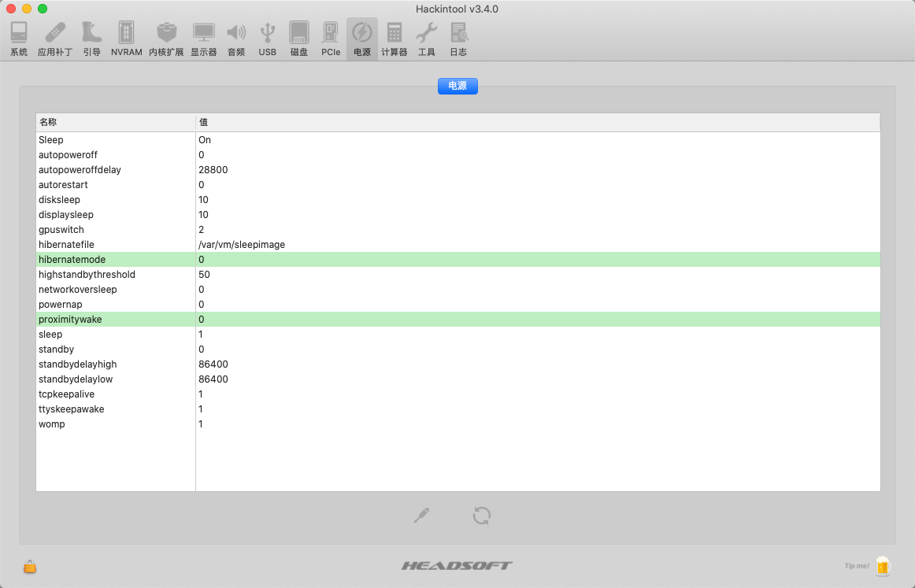Open the 日志 (Logs) section
Screen dimensions: 915x588
tap(458, 39)
